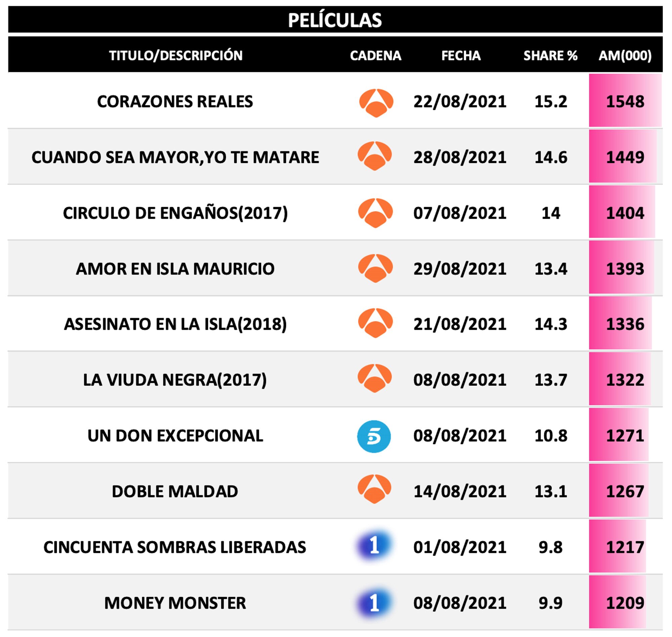
Task: Click the Antena 3 logo beside Asesinato en la Isla
Action: point(375,323)
